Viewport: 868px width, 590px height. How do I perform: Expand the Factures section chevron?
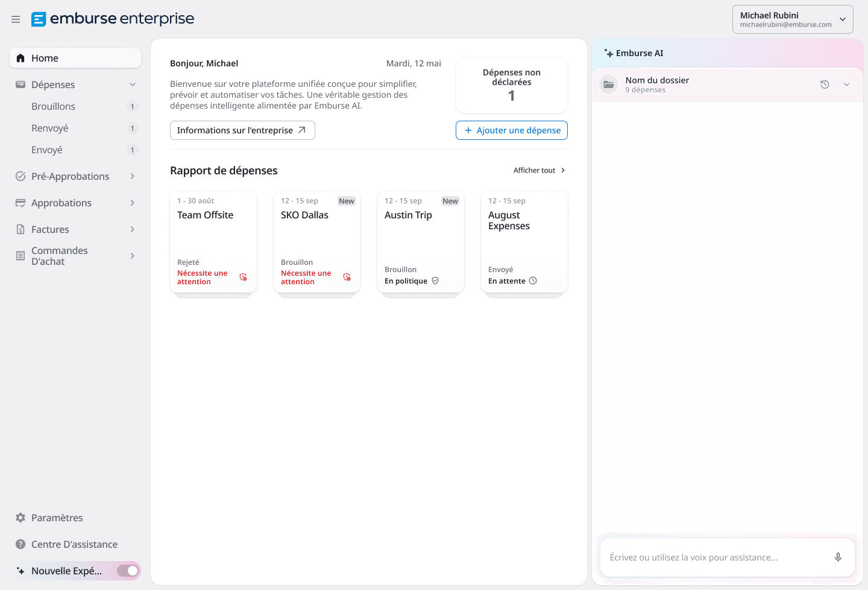[133, 229]
